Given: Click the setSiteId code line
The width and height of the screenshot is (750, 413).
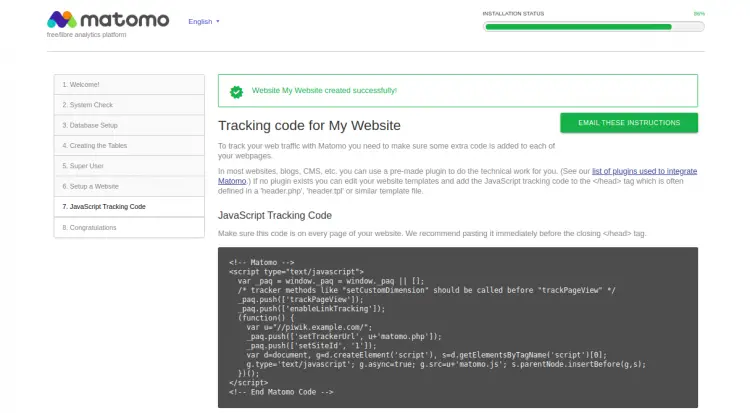Looking at the screenshot, I should tap(312, 346).
